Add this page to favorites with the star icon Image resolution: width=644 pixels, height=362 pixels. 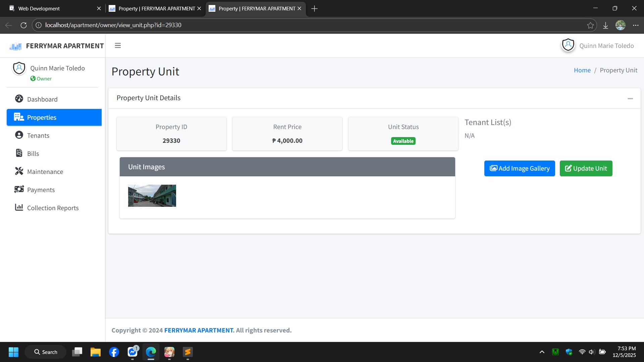tap(590, 25)
